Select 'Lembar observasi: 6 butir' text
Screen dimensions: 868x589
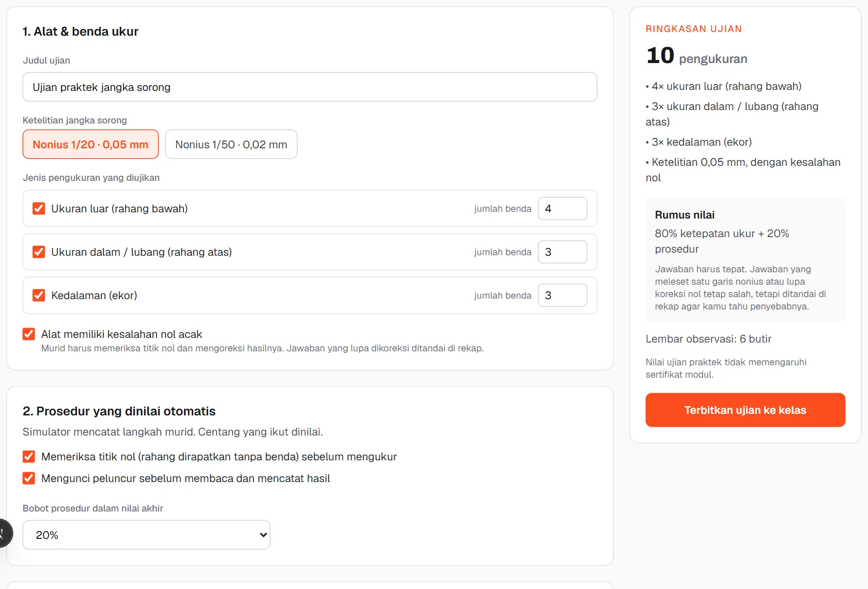click(708, 339)
